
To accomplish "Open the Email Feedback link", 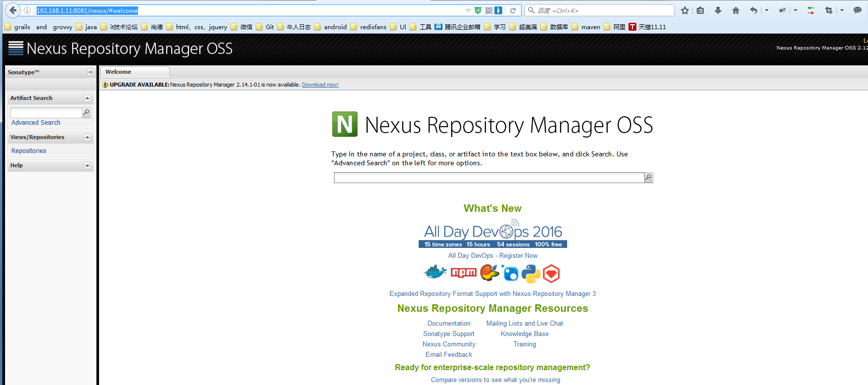I will 449,354.
